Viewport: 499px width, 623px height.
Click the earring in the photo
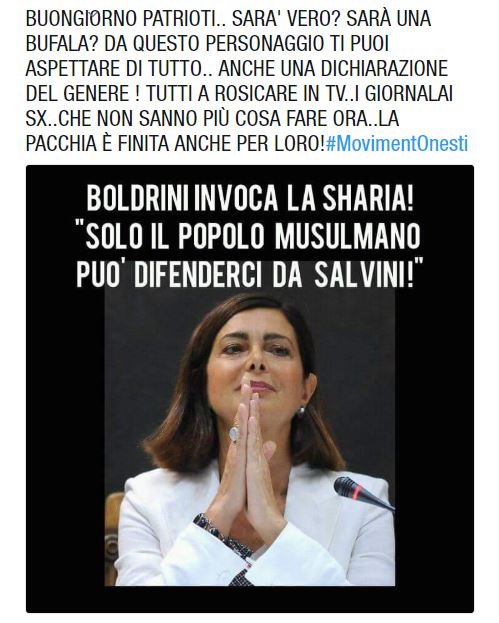pos(300,411)
